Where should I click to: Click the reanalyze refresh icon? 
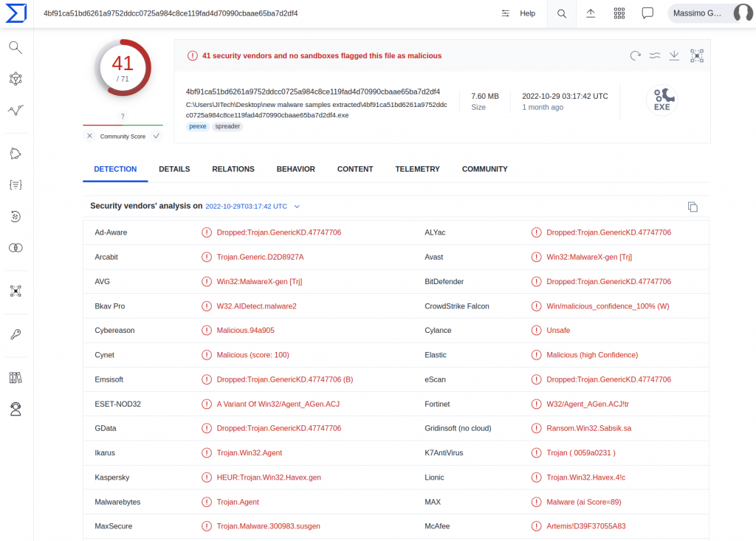pos(636,56)
